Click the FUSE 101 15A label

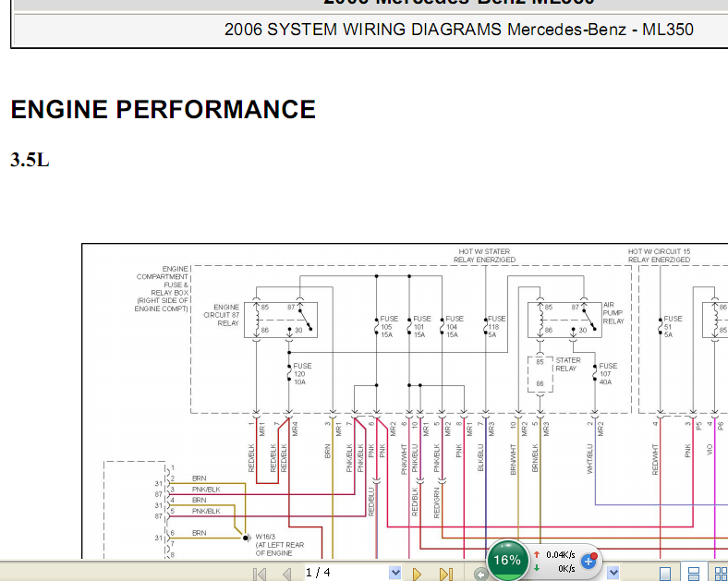(x=422, y=327)
